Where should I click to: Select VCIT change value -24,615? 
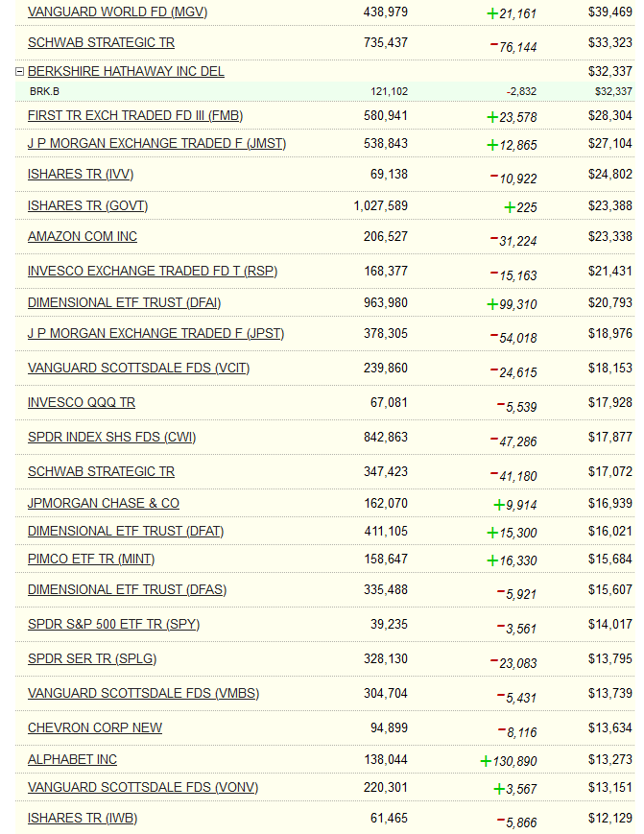pyautogui.click(x=513, y=372)
